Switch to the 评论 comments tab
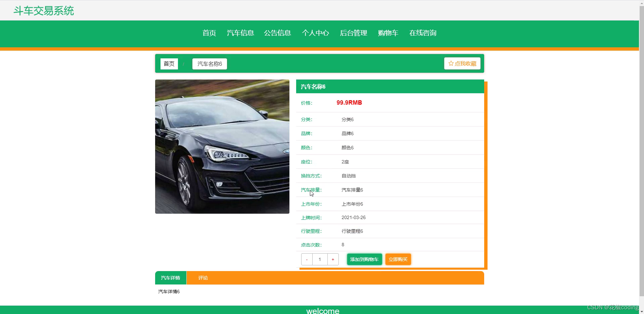The width and height of the screenshot is (644, 314). pos(203,278)
